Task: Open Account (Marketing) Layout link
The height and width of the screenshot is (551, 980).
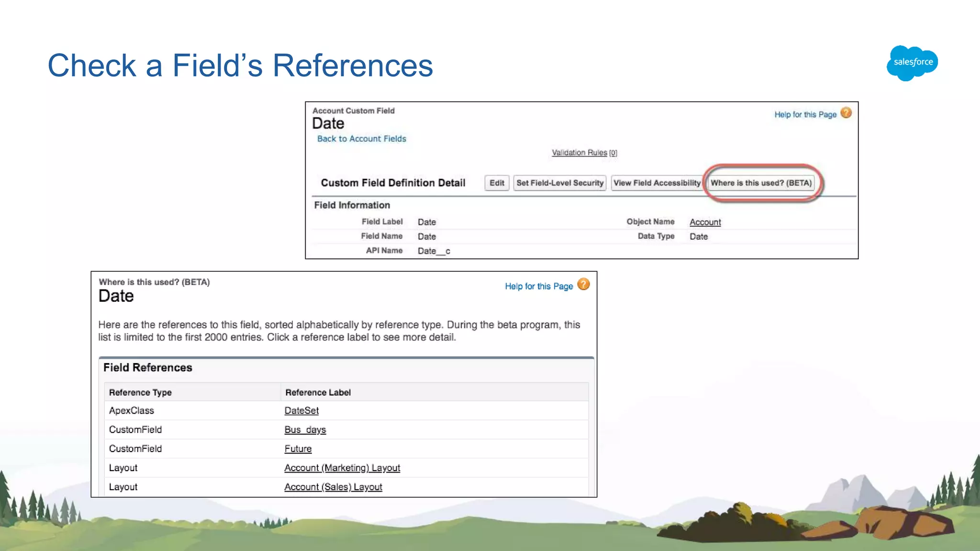Action: 342,468
